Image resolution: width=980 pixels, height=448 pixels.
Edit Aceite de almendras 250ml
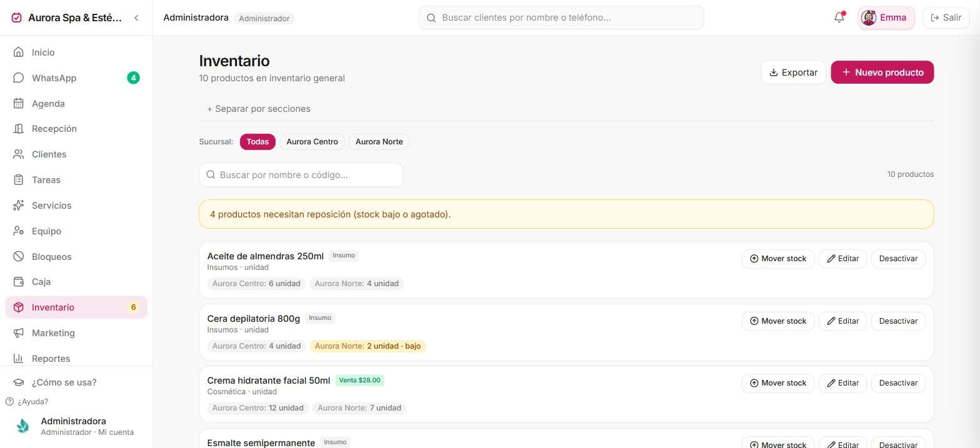[x=842, y=259]
